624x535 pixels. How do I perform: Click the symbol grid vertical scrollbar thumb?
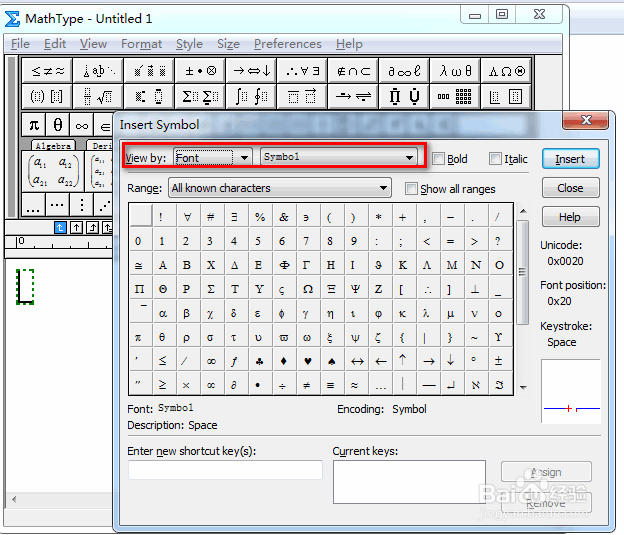pos(523,272)
